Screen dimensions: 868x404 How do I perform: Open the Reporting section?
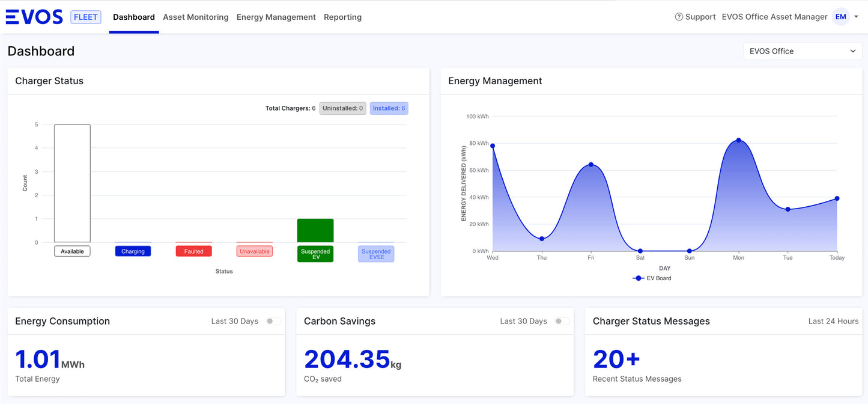pos(342,17)
